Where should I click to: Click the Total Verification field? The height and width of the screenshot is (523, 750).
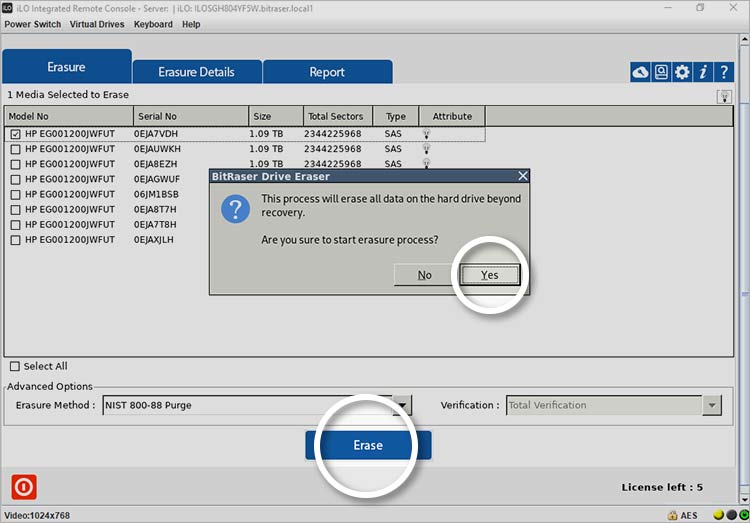point(605,405)
